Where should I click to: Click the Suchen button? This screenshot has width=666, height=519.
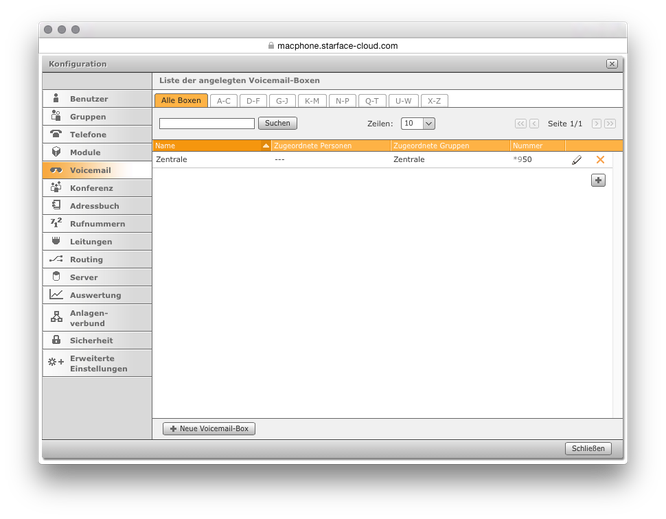277,123
